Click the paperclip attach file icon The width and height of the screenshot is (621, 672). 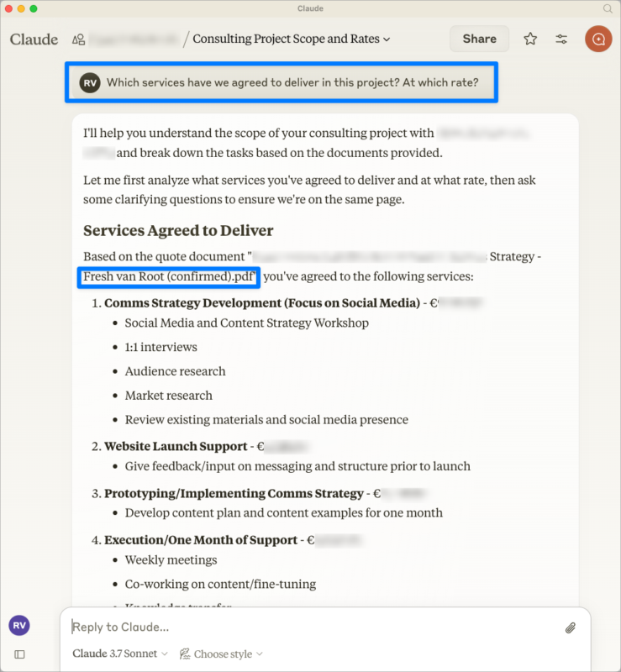click(x=570, y=627)
